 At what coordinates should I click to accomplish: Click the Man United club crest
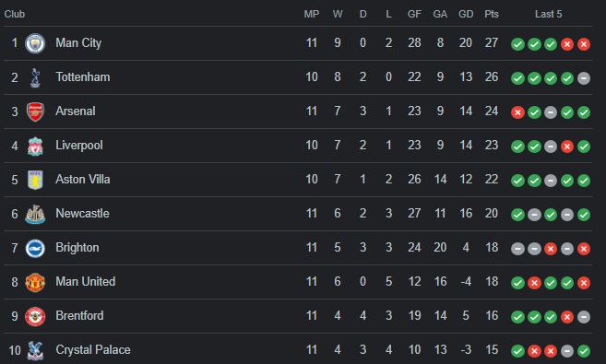pos(35,282)
